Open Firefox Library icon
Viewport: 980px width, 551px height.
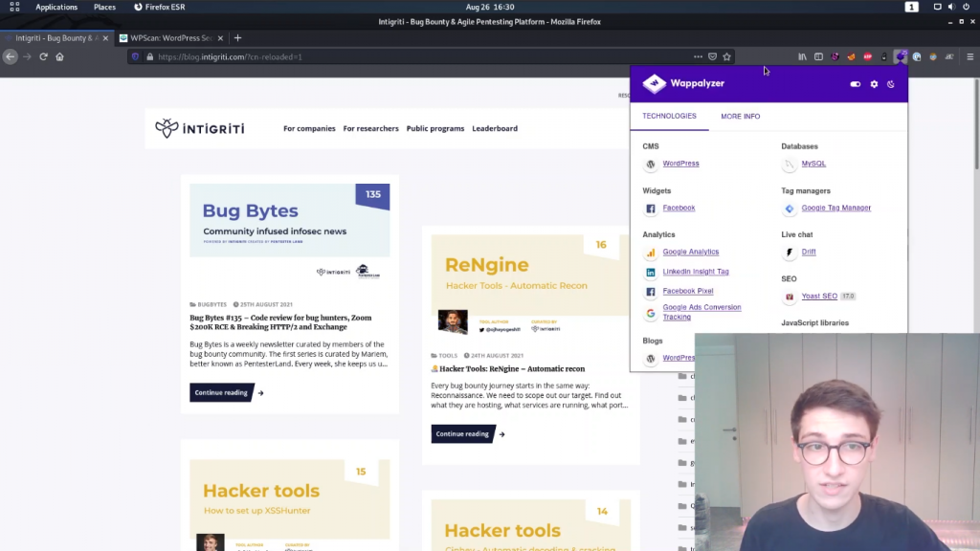[802, 56]
